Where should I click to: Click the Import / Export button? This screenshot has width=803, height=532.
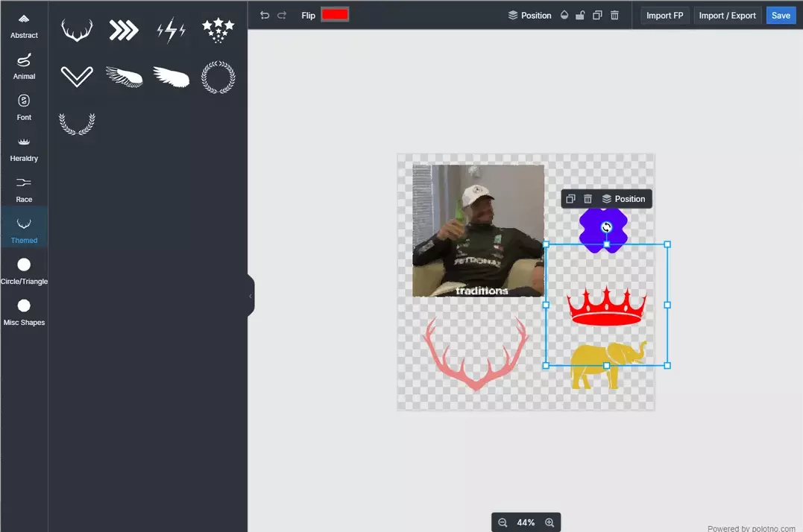(x=727, y=16)
